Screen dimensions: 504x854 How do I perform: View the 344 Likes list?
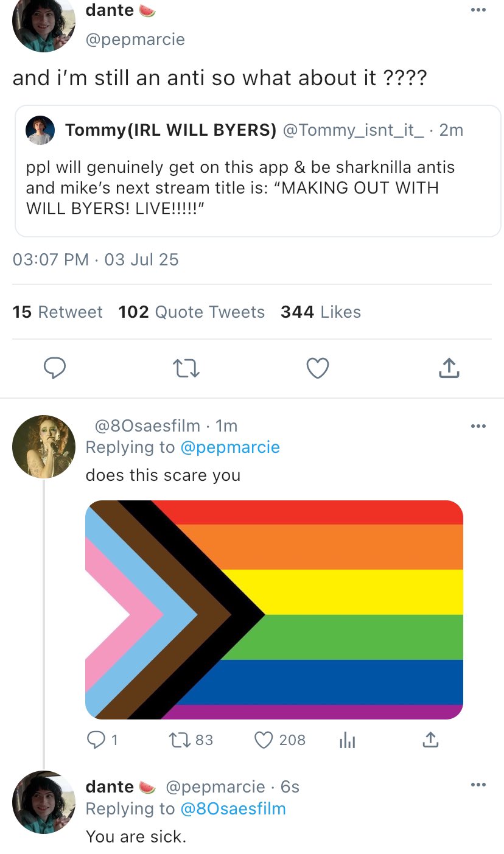pyautogui.click(x=321, y=312)
